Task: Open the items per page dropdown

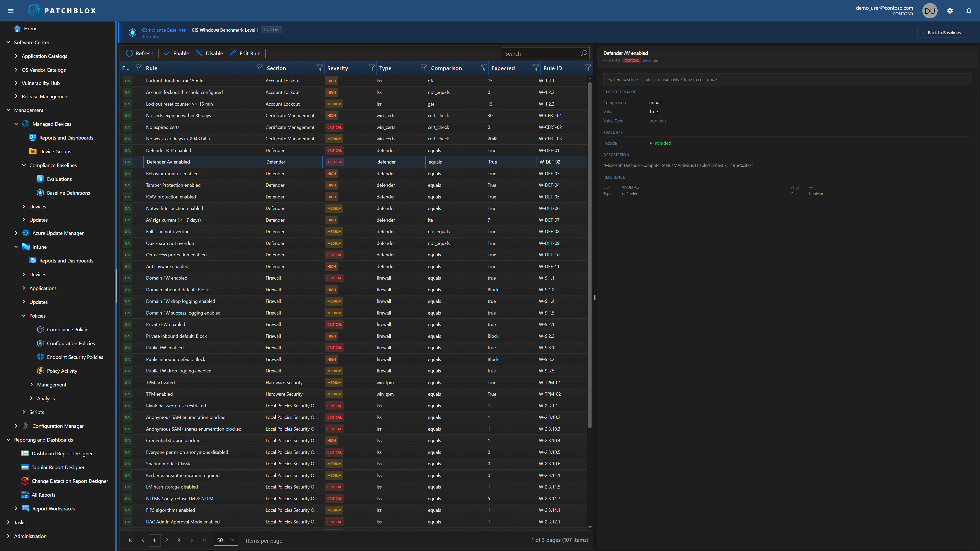Action: coord(226,540)
